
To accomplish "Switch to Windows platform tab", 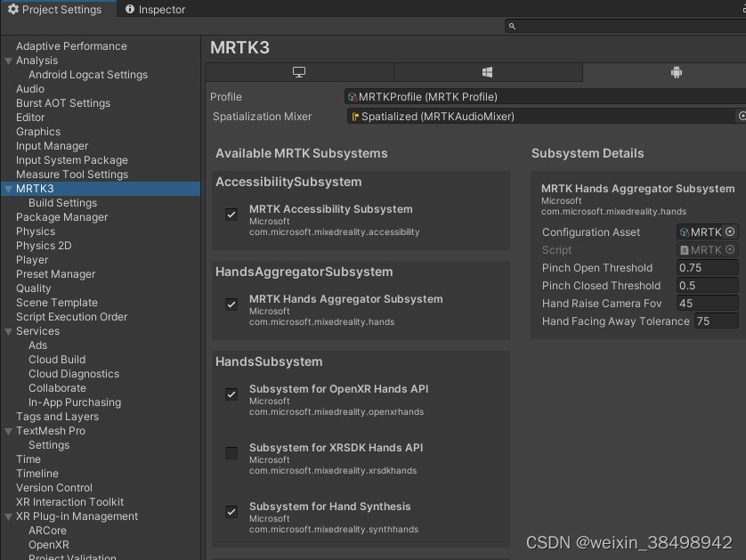I will point(488,72).
